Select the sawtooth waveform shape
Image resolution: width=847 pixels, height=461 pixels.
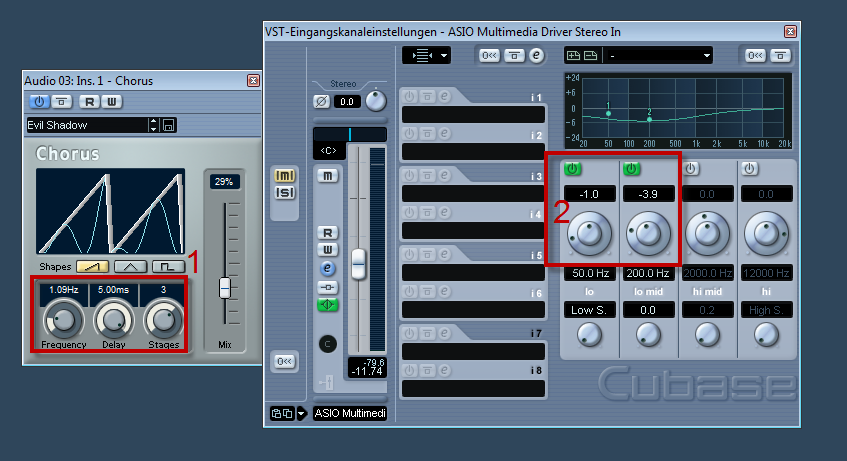[x=92, y=266]
